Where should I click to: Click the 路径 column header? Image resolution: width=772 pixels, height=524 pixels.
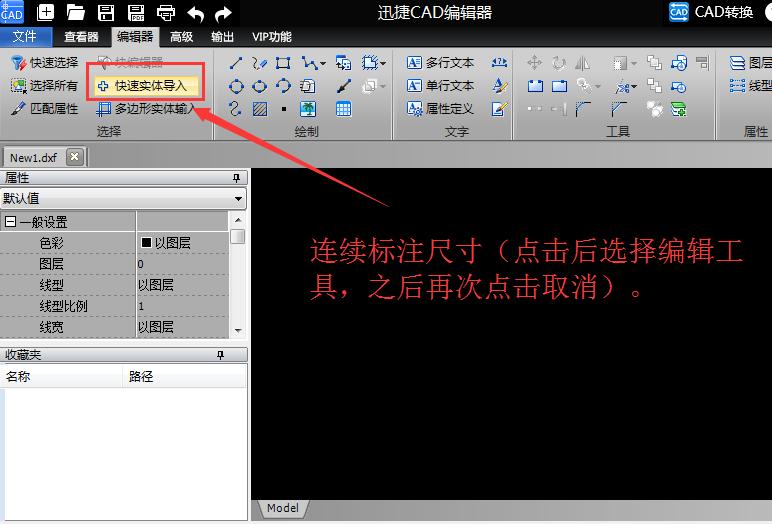(x=184, y=376)
